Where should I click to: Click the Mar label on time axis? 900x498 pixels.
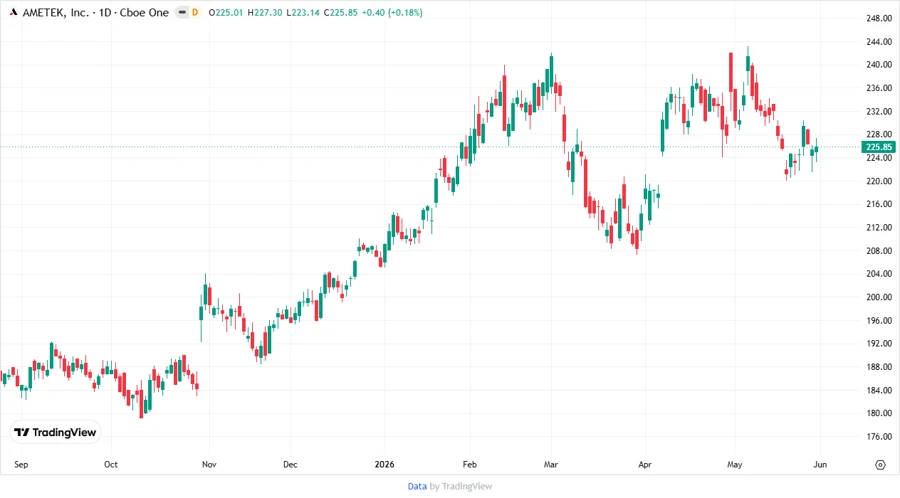click(550, 464)
